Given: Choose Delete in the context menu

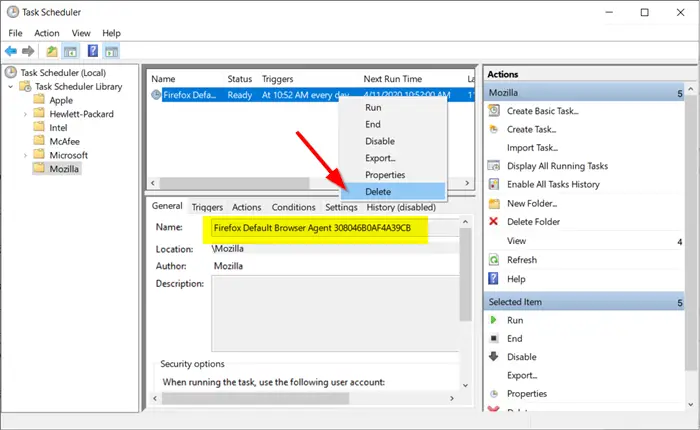Looking at the screenshot, I should pos(393,192).
